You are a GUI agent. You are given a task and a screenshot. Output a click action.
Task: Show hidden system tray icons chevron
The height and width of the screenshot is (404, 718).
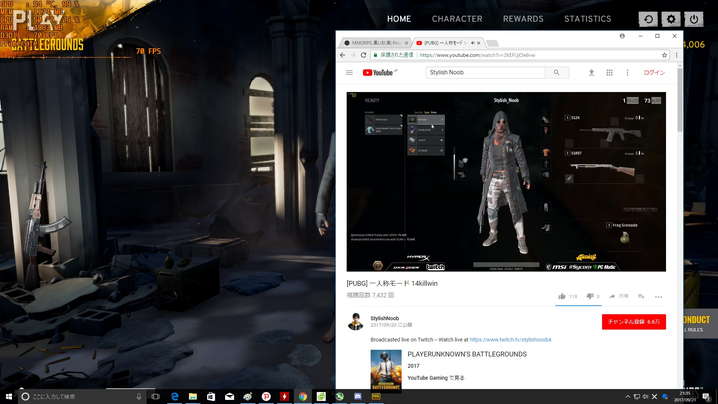click(x=628, y=396)
